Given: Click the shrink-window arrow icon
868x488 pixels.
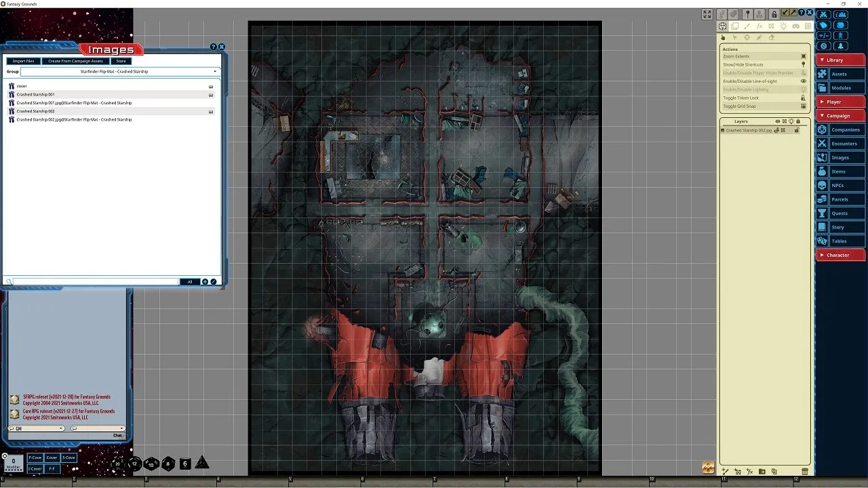Looking at the screenshot, I should point(785,12).
